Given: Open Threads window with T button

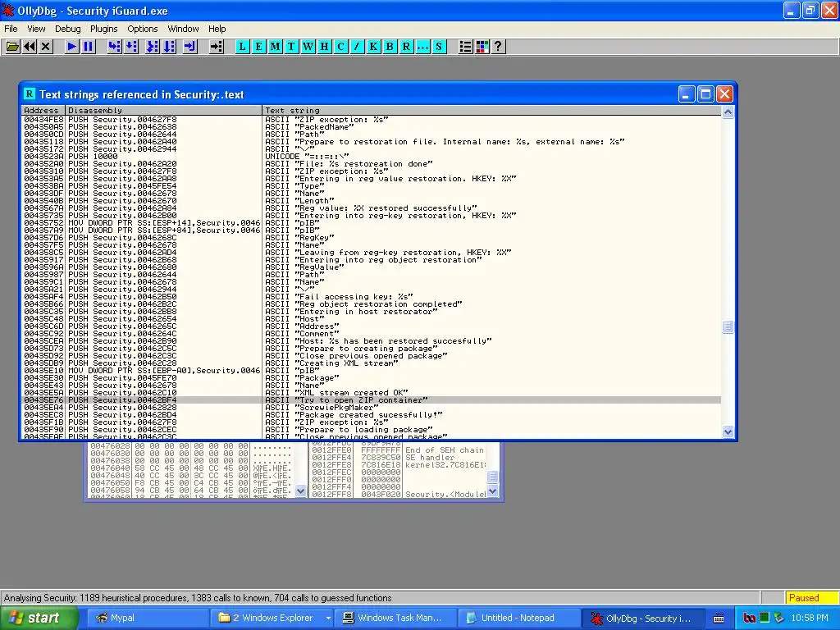Looking at the screenshot, I should (x=291, y=47).
